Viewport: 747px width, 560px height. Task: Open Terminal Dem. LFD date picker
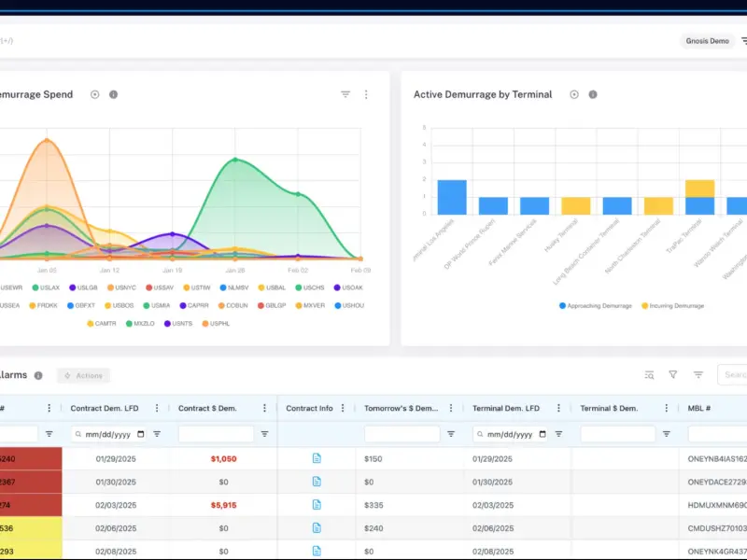click(543, 434)
